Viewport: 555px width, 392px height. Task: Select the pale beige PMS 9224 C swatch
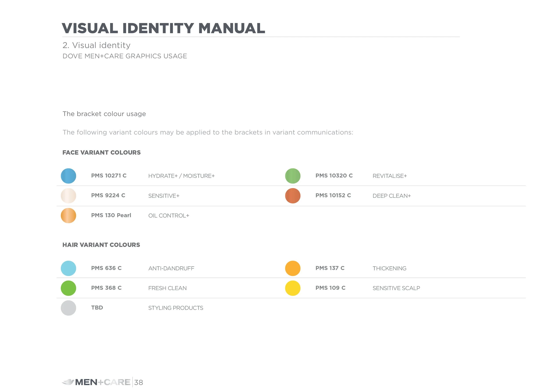click(68, 196)
